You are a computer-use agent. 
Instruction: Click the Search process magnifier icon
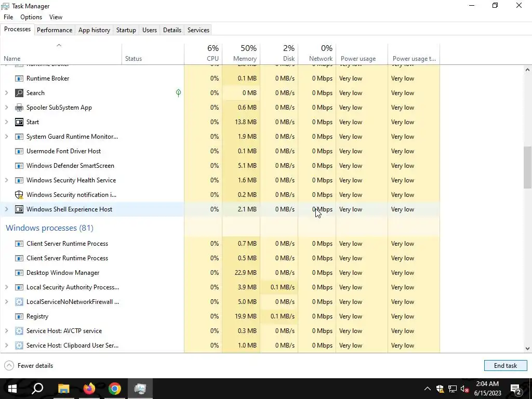(19, 93)
